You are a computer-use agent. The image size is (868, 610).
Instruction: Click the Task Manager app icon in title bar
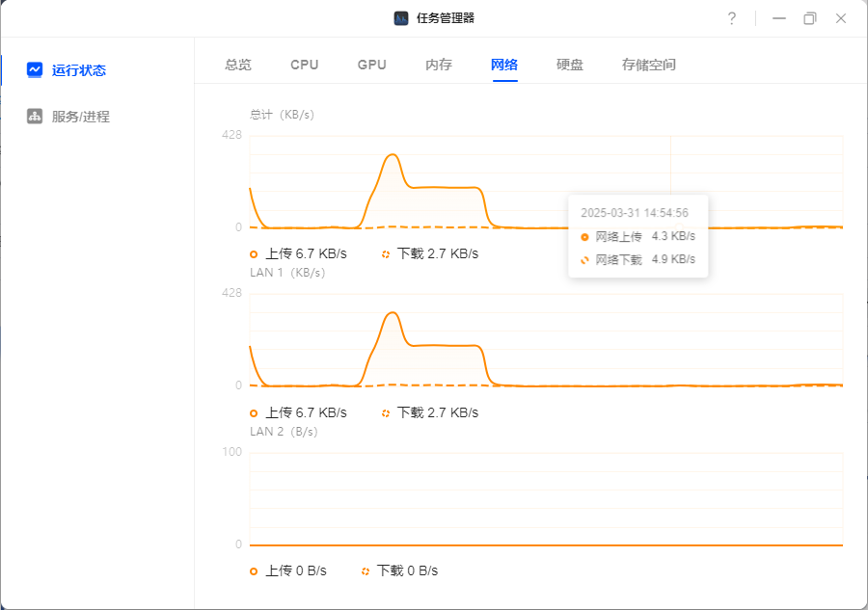coord(401,18)
